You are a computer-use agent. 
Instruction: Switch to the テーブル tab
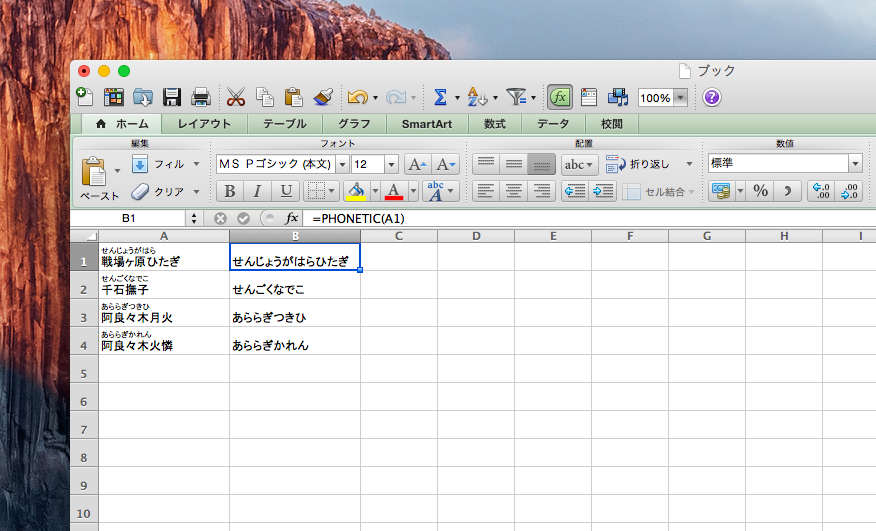(x=285, y=124)
